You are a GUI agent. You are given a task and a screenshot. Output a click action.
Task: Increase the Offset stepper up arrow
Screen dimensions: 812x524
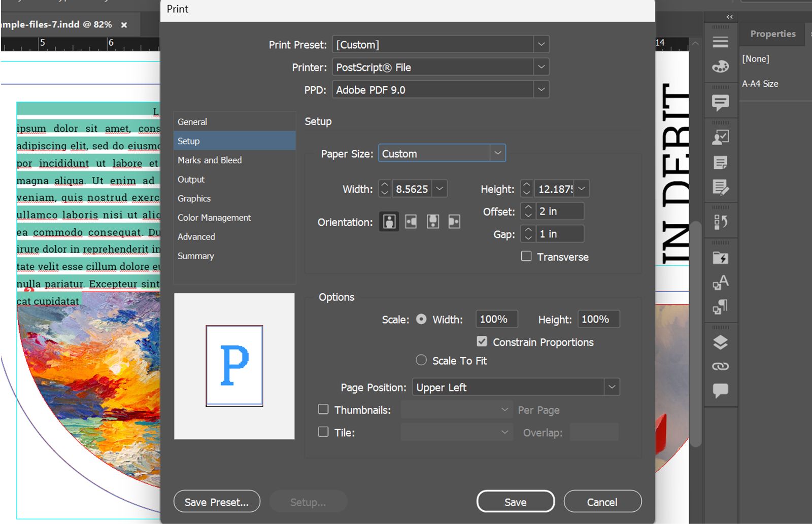(x=528, y=207)
